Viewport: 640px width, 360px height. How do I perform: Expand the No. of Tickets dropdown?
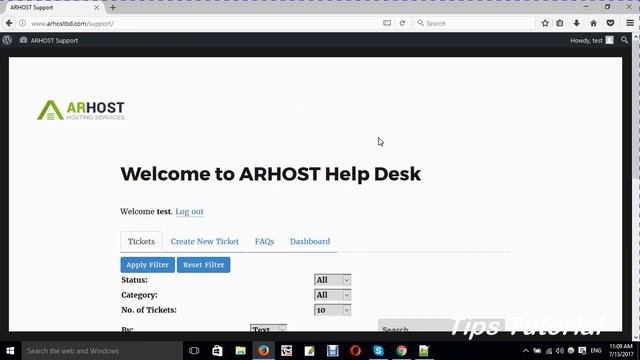pyautogui.click(x=332, y=310)
